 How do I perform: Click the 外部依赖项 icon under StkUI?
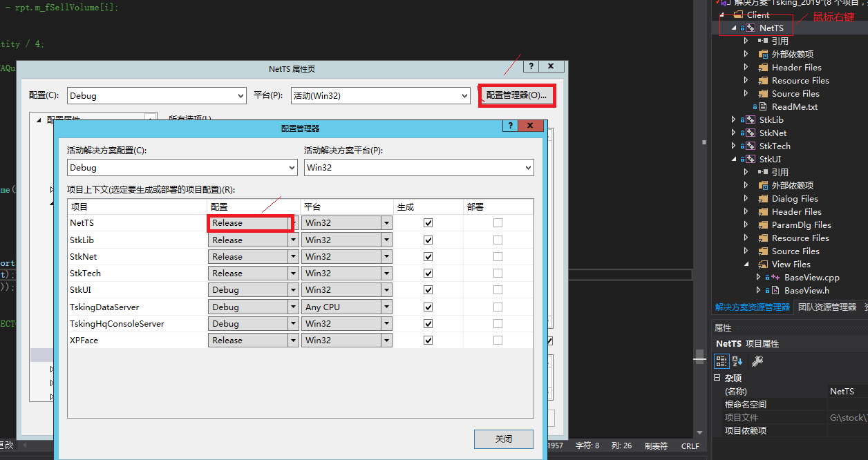763,186
